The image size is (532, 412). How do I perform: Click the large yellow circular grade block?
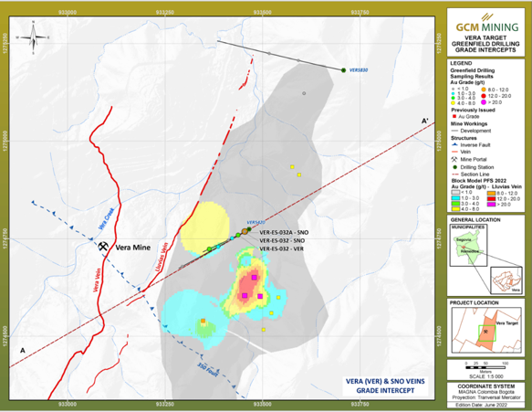pos(204,229)
